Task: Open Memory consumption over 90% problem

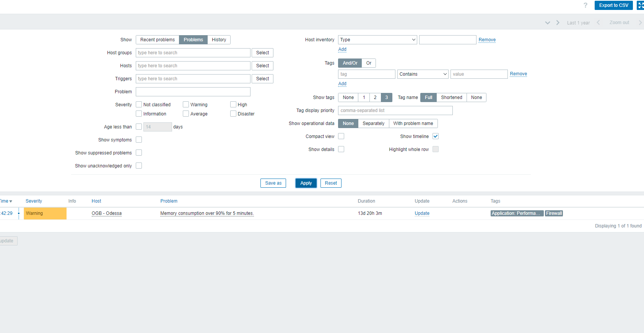Action: point(207,213)
